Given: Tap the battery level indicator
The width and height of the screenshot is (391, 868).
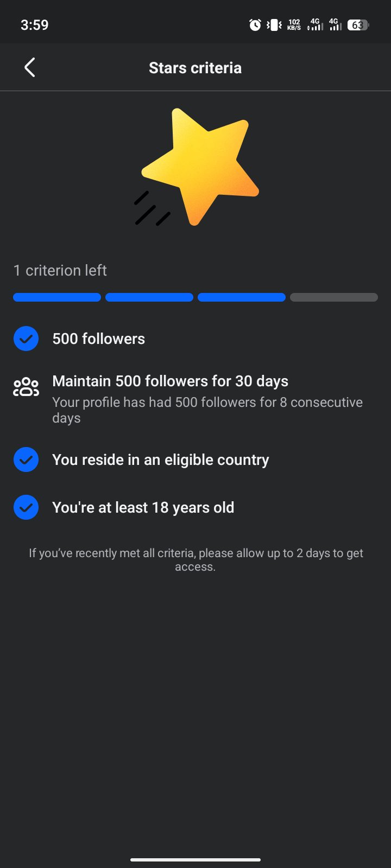Looking at the screenshot, I should [x=358, y=24].
